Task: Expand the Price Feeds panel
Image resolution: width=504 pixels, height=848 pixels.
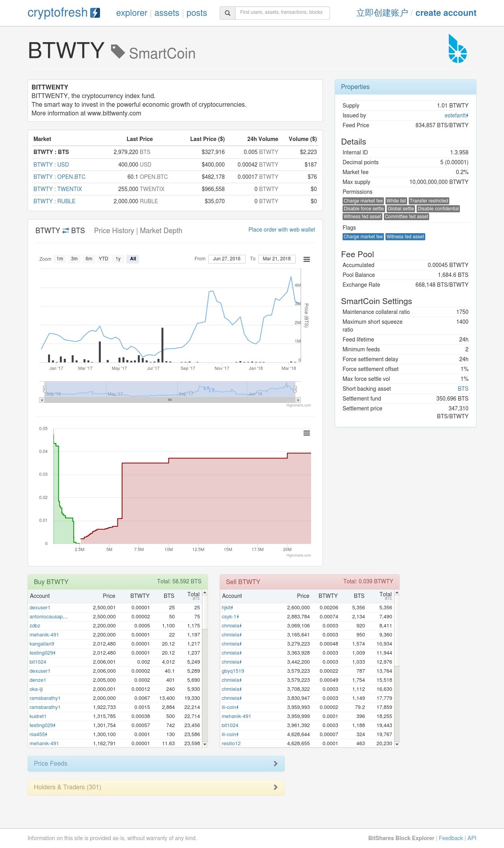Action: 156,763
